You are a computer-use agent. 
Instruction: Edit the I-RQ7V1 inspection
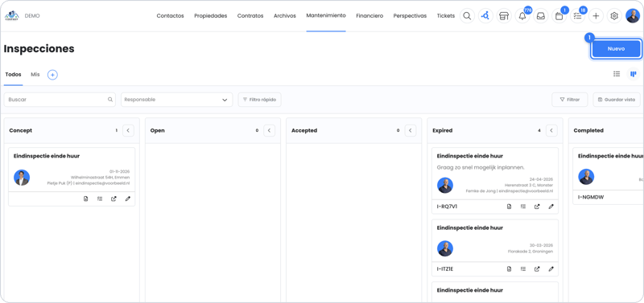[551, 207]
